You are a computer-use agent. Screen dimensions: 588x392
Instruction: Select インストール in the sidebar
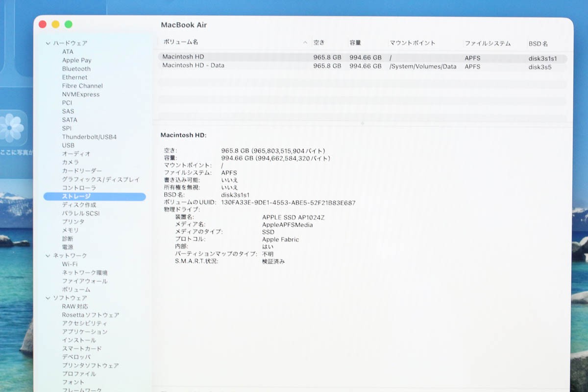coord(79,341)
